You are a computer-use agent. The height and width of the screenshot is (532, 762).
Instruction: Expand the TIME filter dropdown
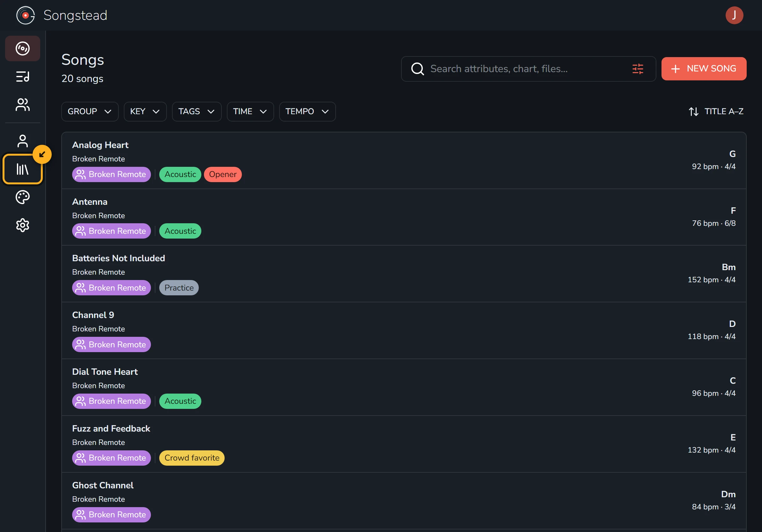(250, 111)
